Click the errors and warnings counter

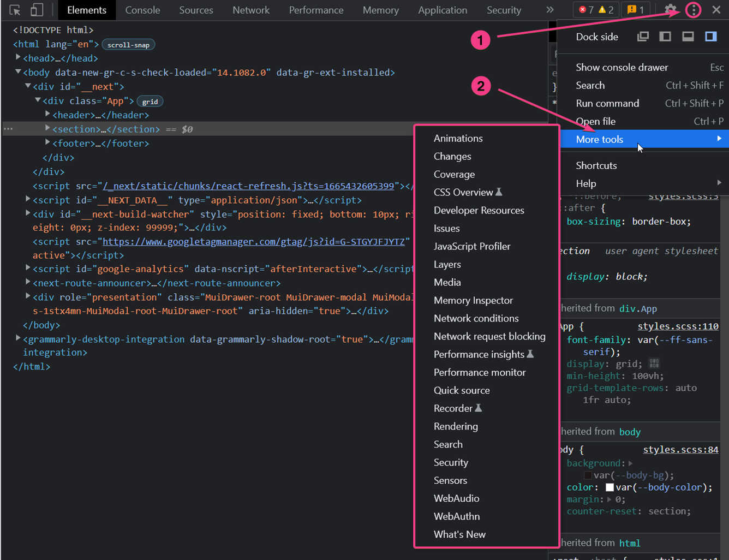click(x=596, y=10)
